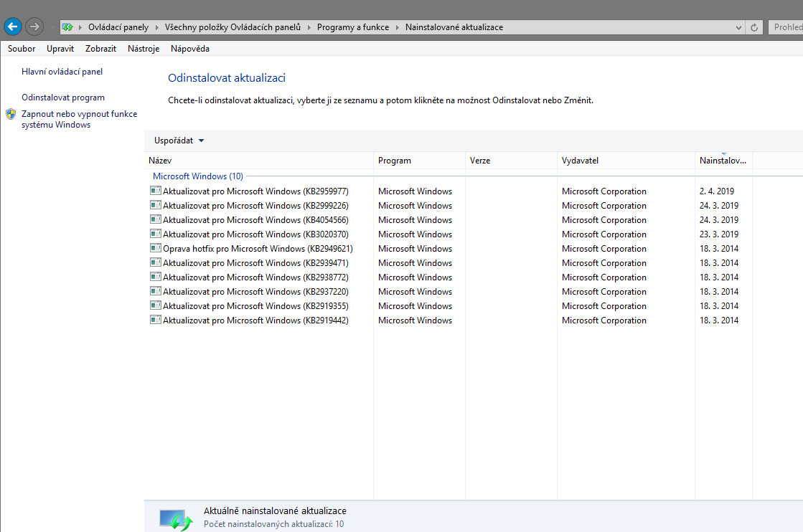Click the shield icon next to Windows features

click(x=11, y=114)
